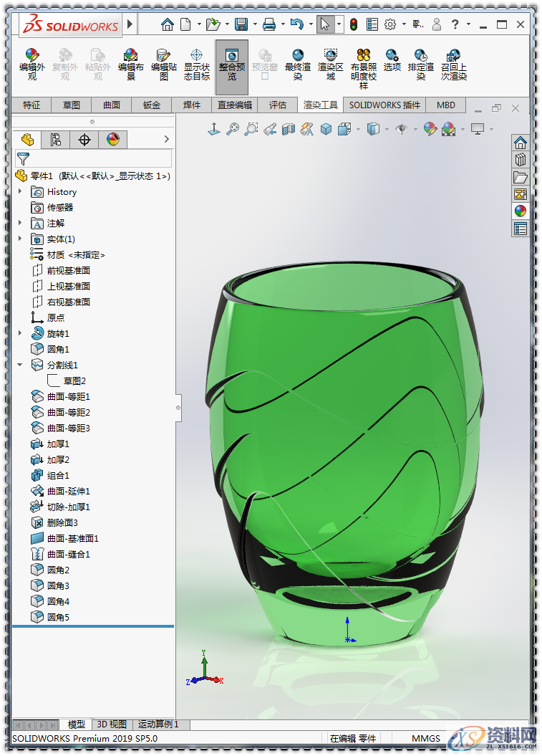The image size is (542, 756).
Task: Switch to 草图 (Sketch) tab
Action: pos(72,105)
